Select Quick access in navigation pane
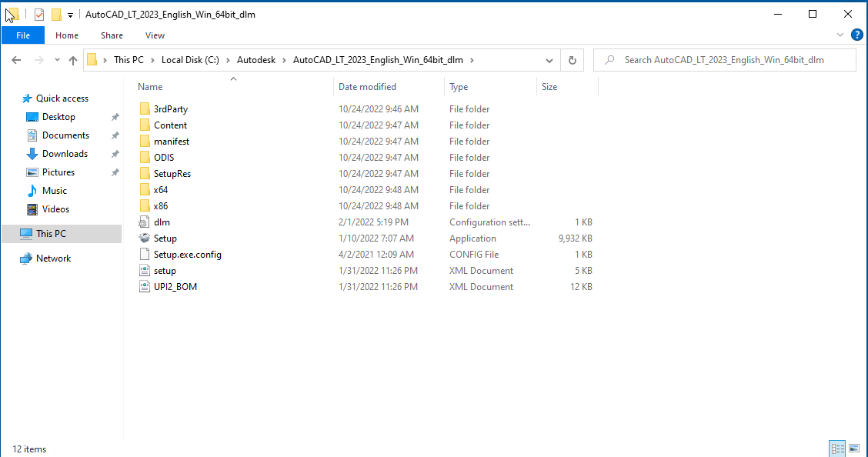 62,98
